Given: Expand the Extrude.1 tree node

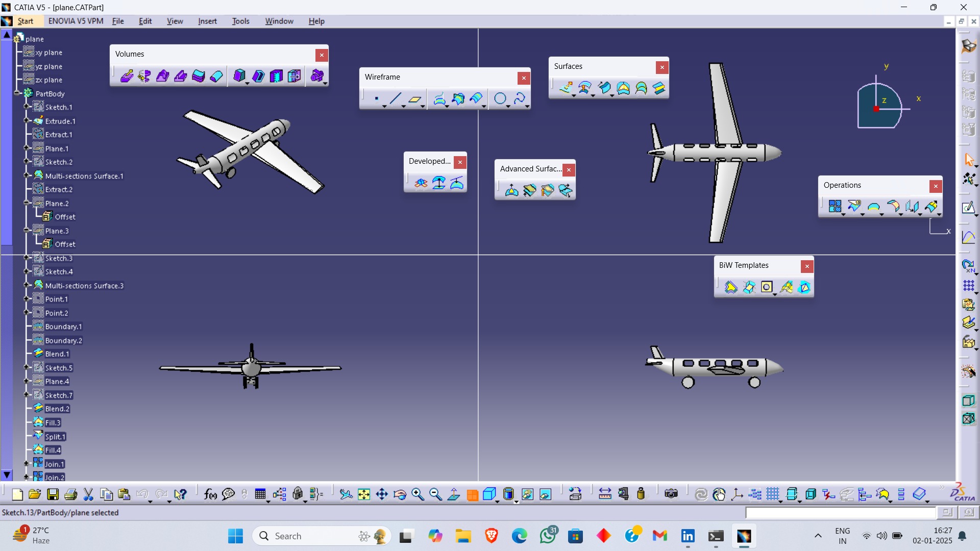Looking at the screenshot, I should coord(27,120).
